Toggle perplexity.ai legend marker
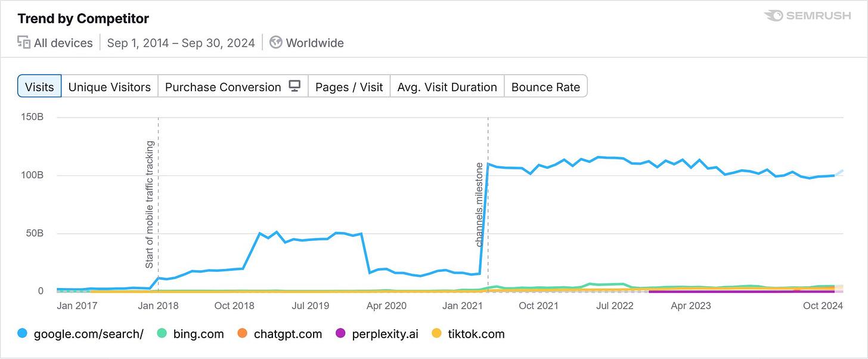 click(x=341, y=334)
